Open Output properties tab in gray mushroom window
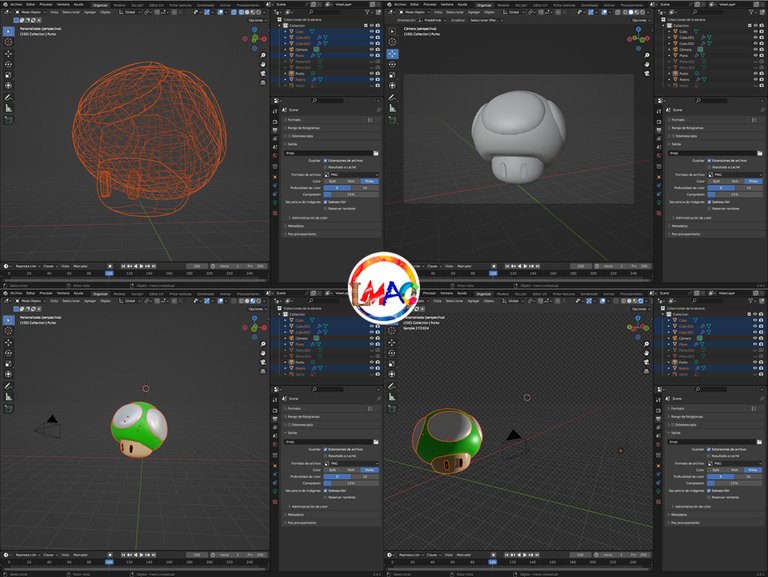This screenshot has width=768, height=577. 659,130
